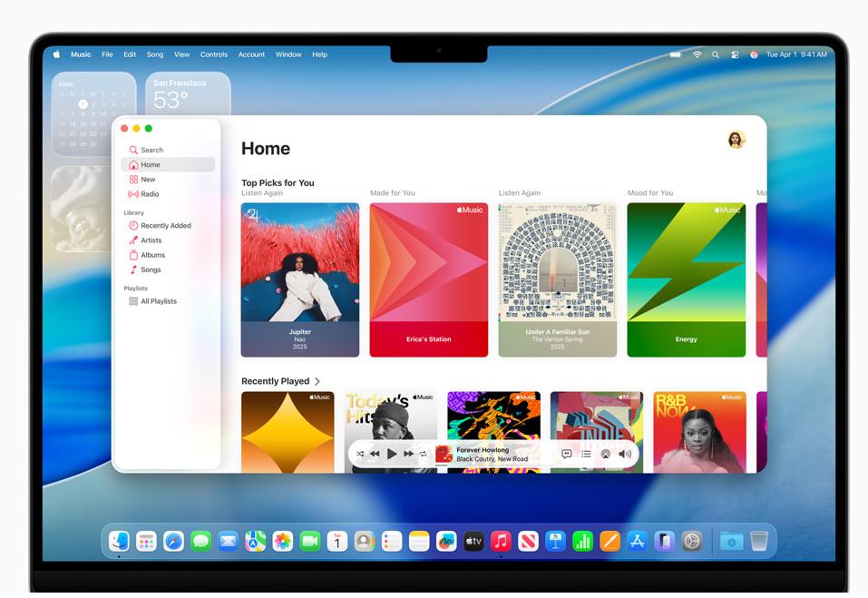Open iPhone Mirroring from the Dock
The image size is (868, 598).
click(664, 541)
